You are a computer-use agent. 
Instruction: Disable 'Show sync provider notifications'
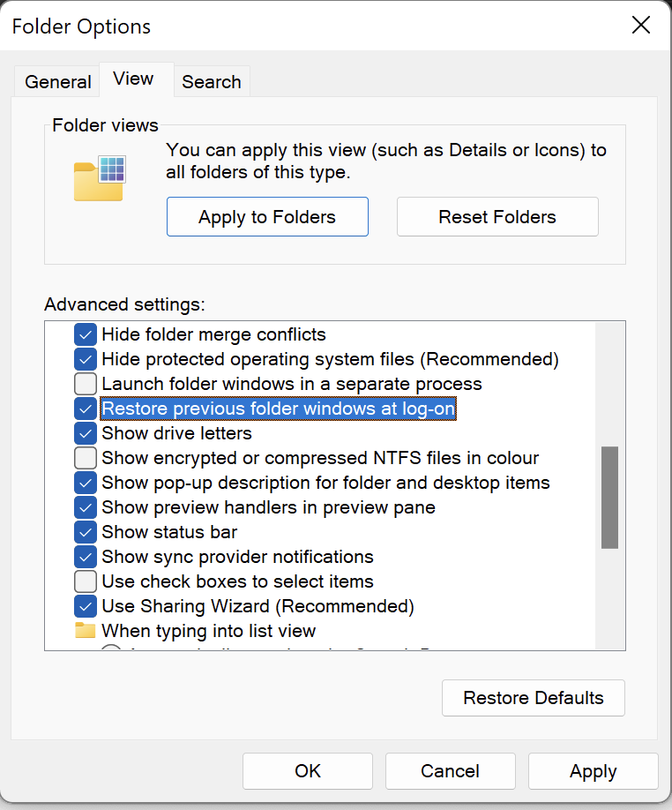(85, 557)
